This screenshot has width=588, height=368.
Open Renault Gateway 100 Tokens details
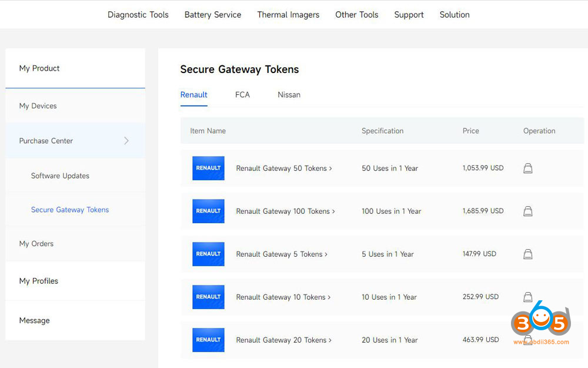point(285,211)
